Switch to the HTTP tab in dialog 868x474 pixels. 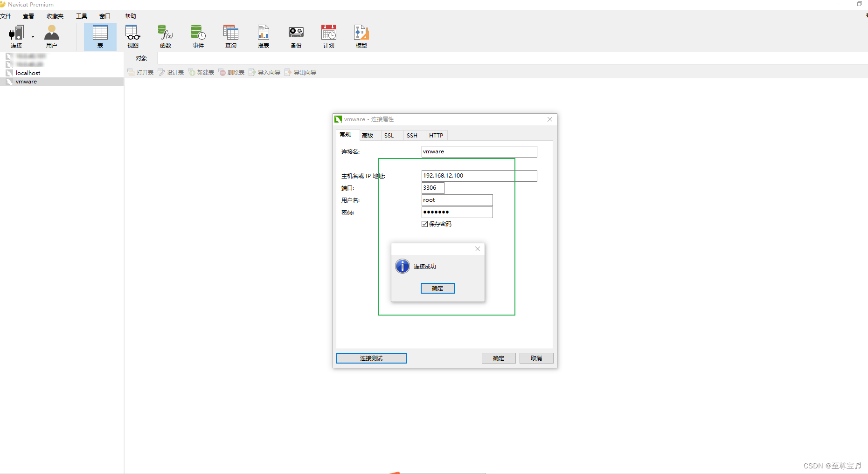click(436, 136)
